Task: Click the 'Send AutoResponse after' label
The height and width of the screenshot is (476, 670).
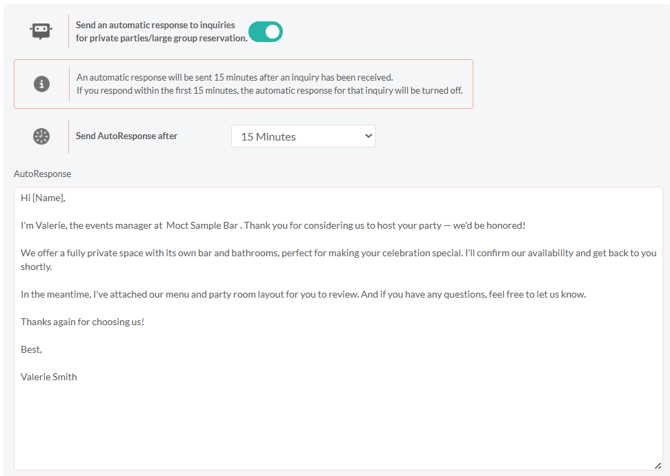Action: [x=126, y=136]
